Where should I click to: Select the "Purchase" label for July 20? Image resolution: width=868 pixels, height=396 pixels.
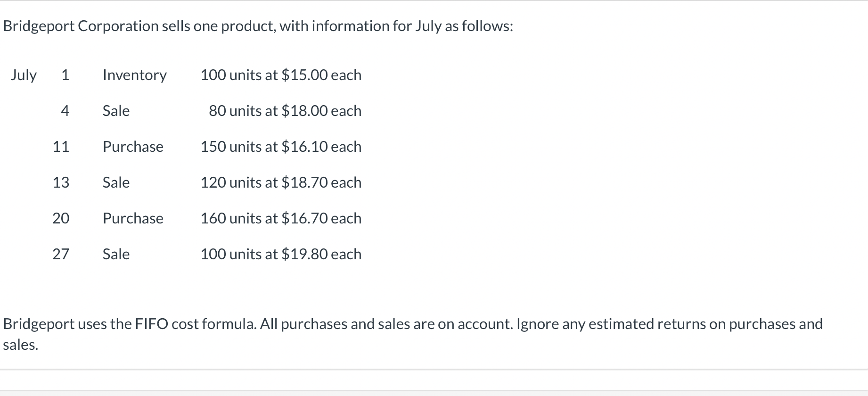(x=133, y=218)
